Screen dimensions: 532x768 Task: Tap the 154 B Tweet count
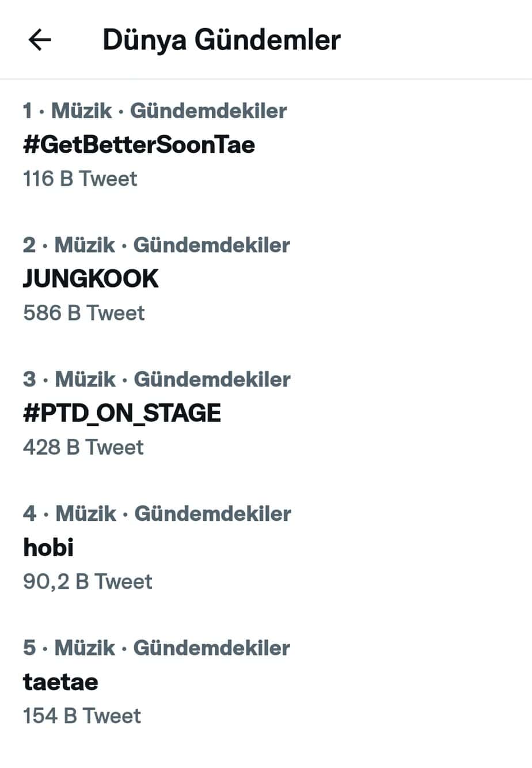(x=82, y=716)
